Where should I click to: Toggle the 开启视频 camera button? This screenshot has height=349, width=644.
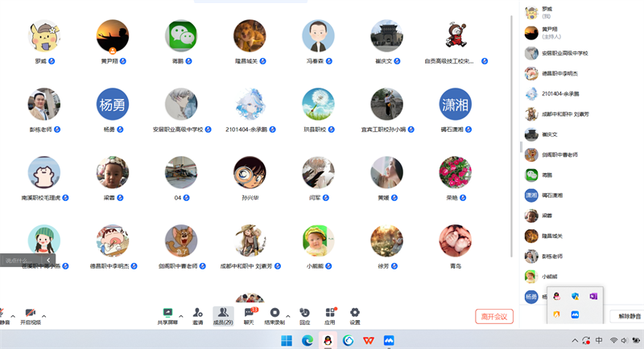[x=30, y=314]
